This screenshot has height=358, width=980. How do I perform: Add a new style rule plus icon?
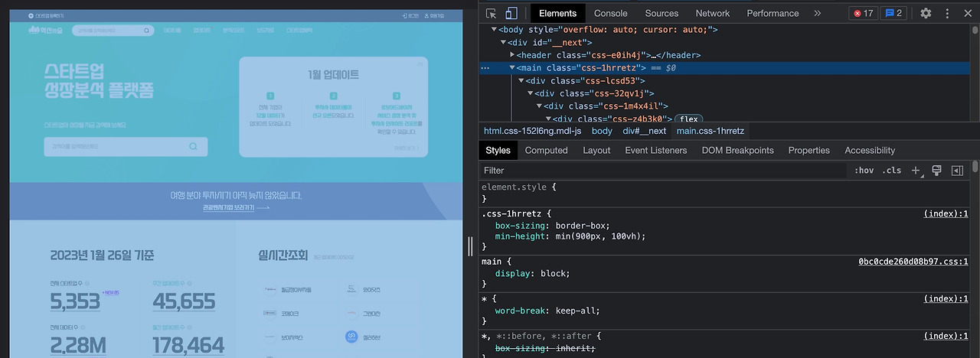point(916,171)
